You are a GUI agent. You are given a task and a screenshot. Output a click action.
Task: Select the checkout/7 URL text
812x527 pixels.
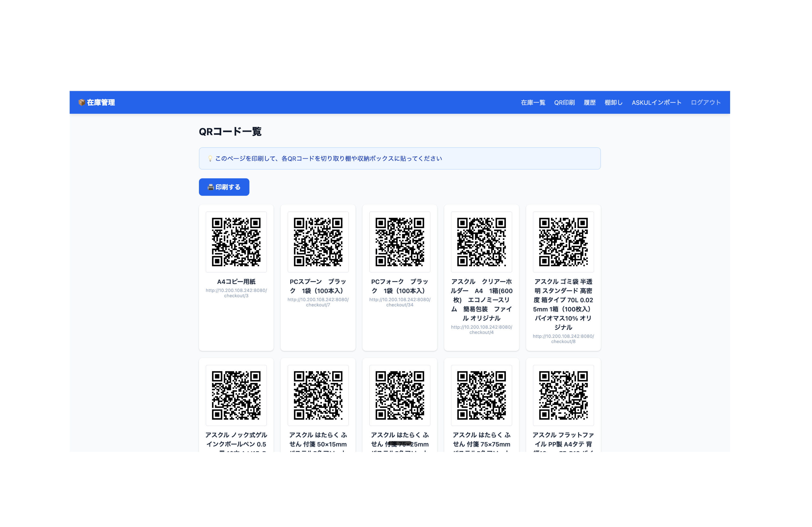click(x=318, y=302)
